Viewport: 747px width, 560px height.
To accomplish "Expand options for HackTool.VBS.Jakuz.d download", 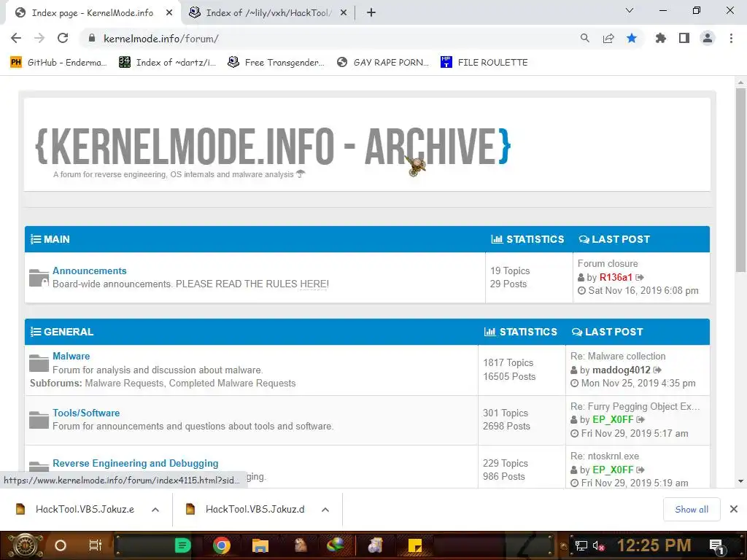I will [x=325, y=510].
